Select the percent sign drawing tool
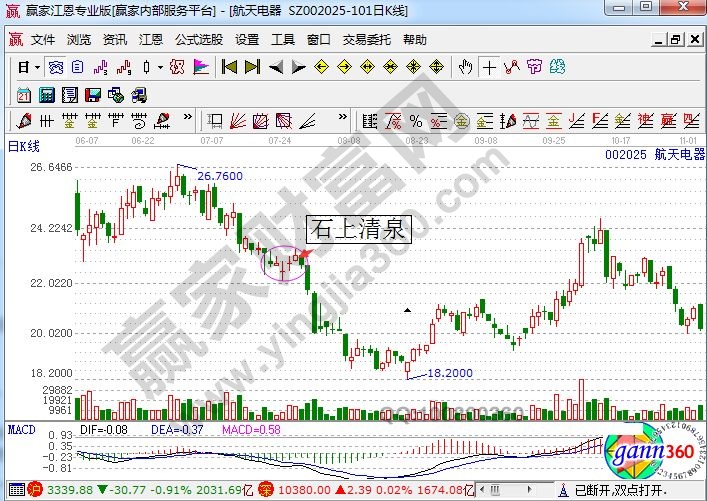Image resolution: width=707 pixels, height=501 pixels. click(x=414, y=122)
